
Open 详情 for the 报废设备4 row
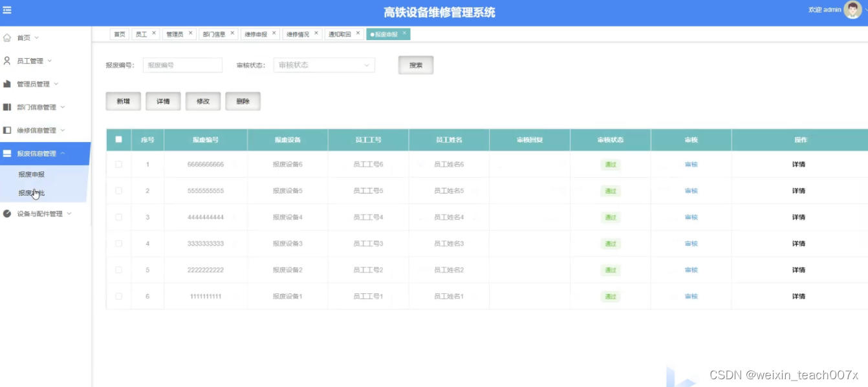click(799, 217)
